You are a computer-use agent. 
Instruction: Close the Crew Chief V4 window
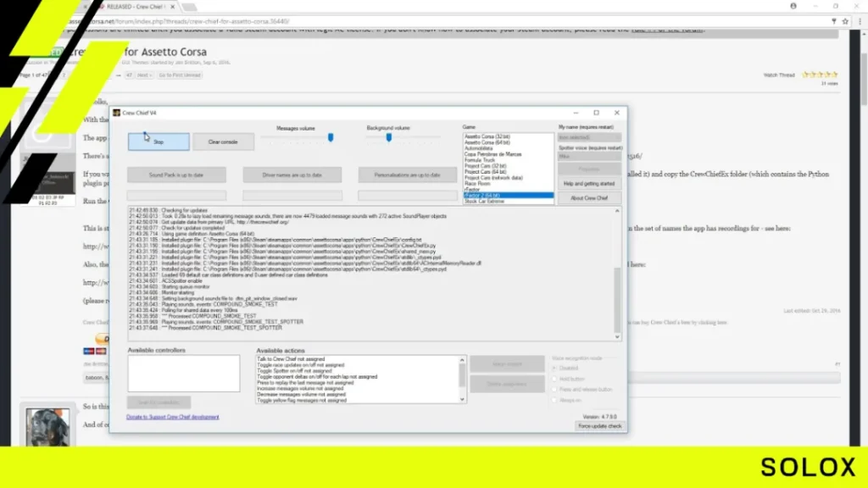pos(617,113)
